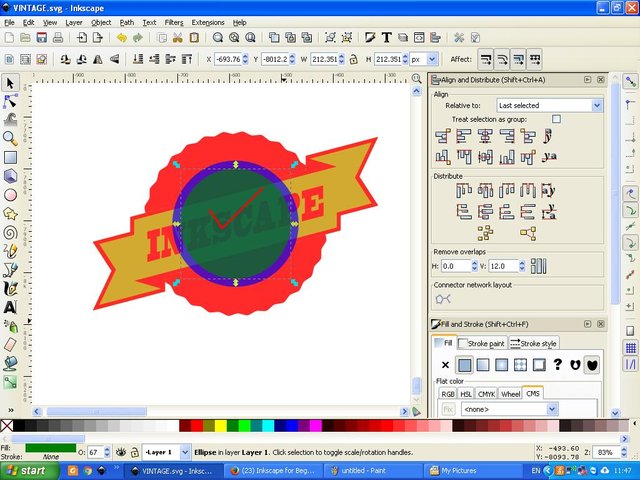Redo the last undone action

(138, 38)
